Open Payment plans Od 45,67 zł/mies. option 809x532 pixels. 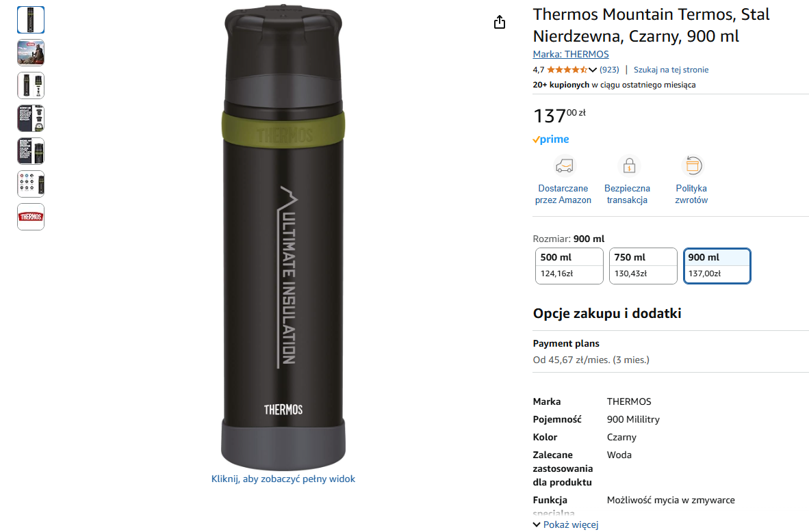click(591, 360)
